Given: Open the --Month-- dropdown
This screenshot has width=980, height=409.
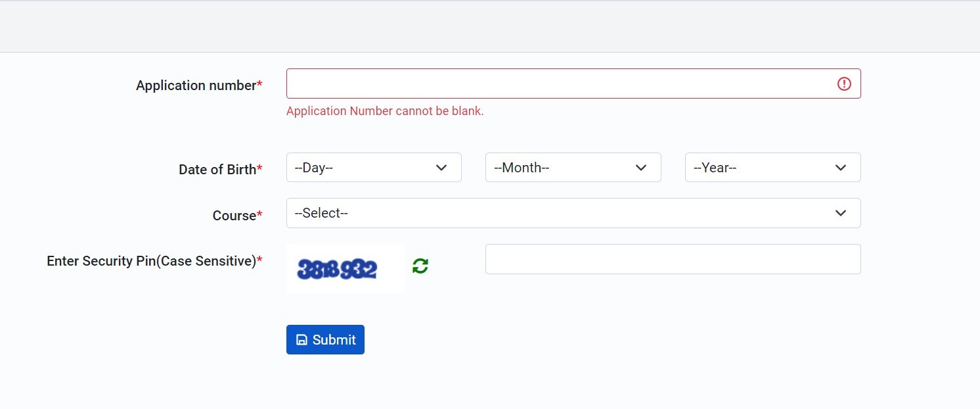Looking at the screenshot, I should tap(572, 168).
